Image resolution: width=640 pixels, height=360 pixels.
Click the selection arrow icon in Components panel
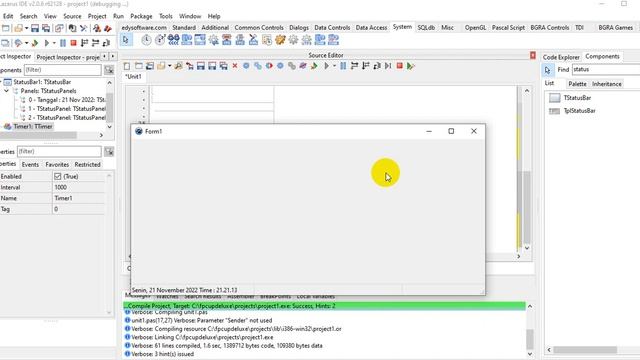pos(547,70)
